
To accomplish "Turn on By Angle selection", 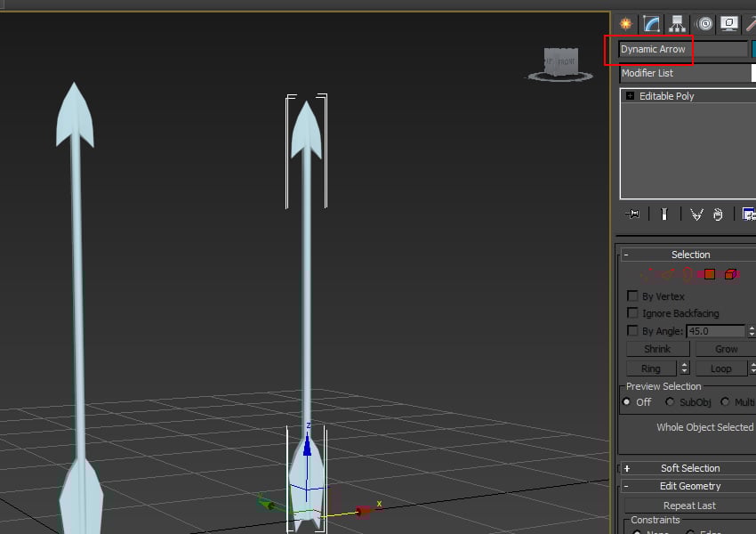I will pos(633,330).
